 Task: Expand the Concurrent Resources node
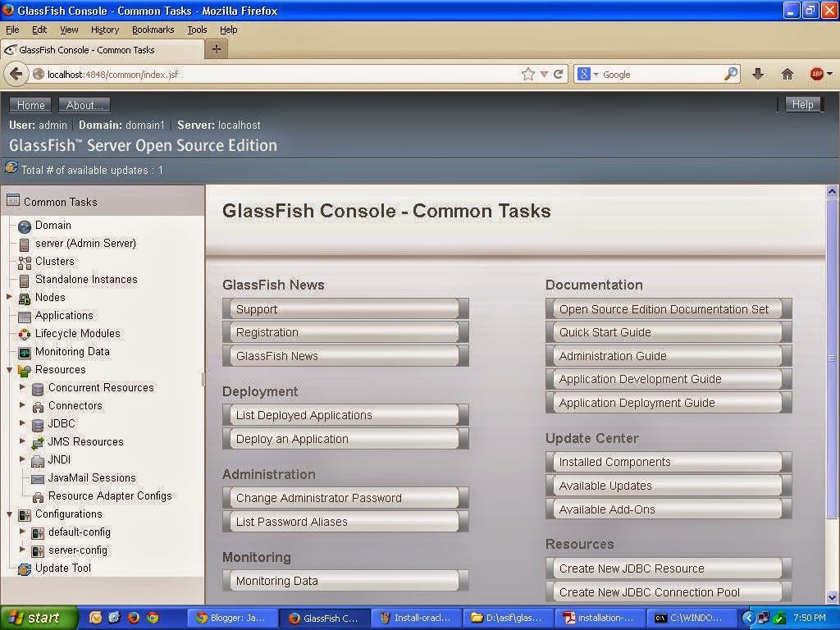point(22,387)
